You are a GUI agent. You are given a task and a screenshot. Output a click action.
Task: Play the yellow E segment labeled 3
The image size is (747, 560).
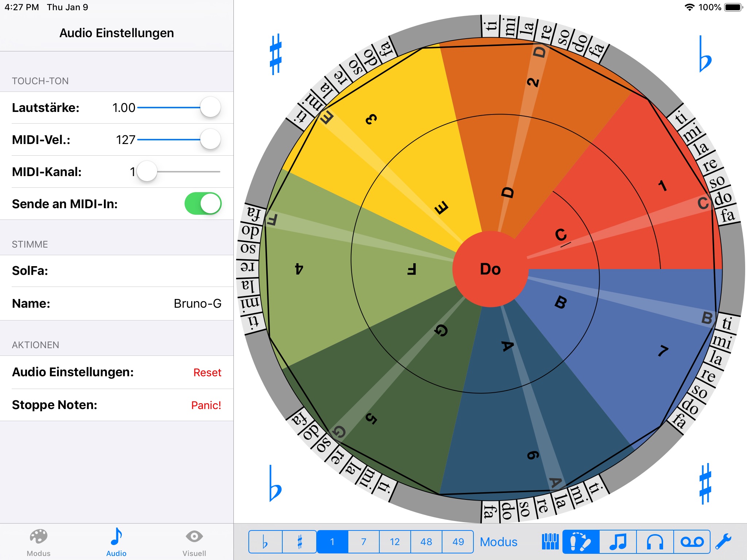[x=371, y=119]
